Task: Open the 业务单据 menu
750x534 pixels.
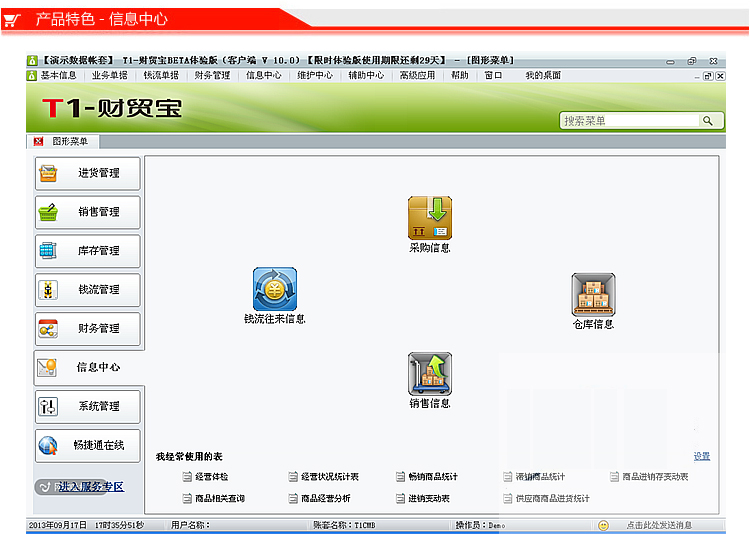Action: 110,75
